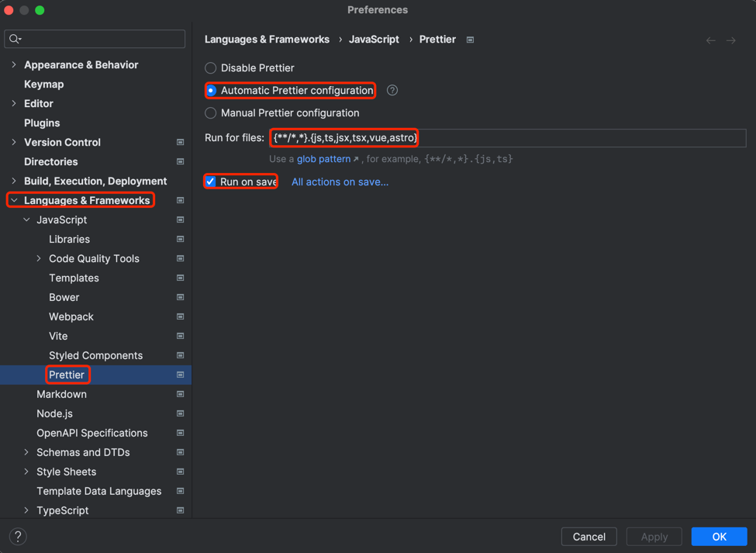Select OpenAPI Specifications in tree
The width and height of the screenshot is (756, 553).
tap(92, 433)
